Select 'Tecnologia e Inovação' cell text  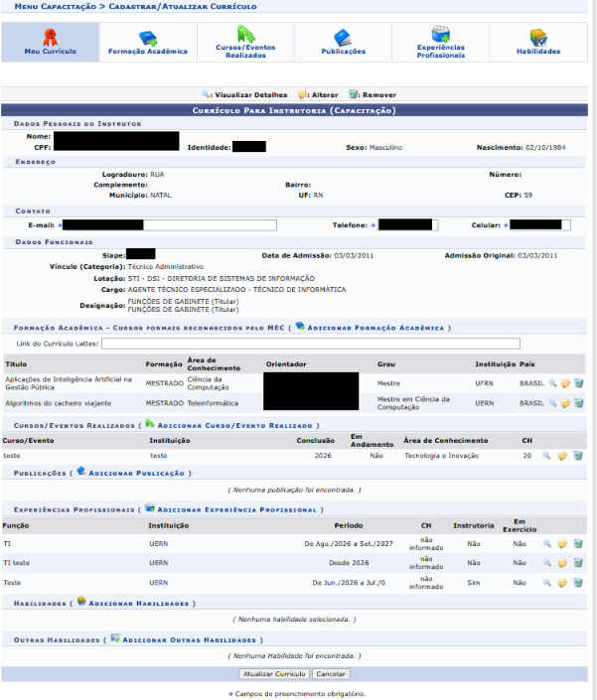441,456
